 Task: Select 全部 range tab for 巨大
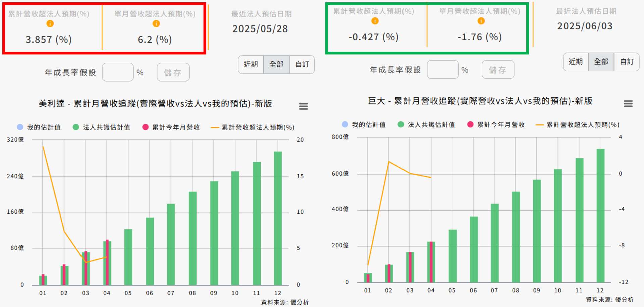601,62
